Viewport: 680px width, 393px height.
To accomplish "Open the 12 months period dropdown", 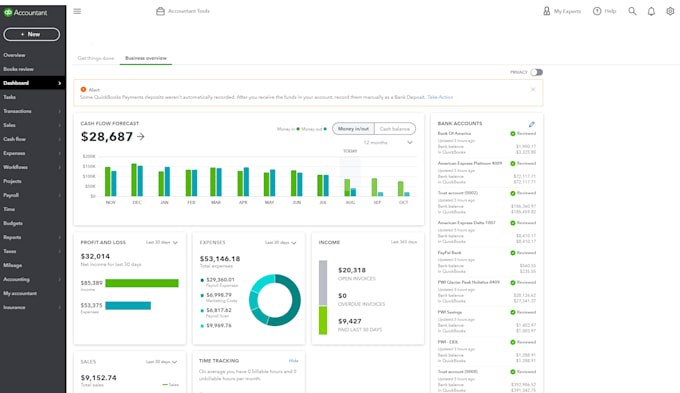I will coord(388,143).
